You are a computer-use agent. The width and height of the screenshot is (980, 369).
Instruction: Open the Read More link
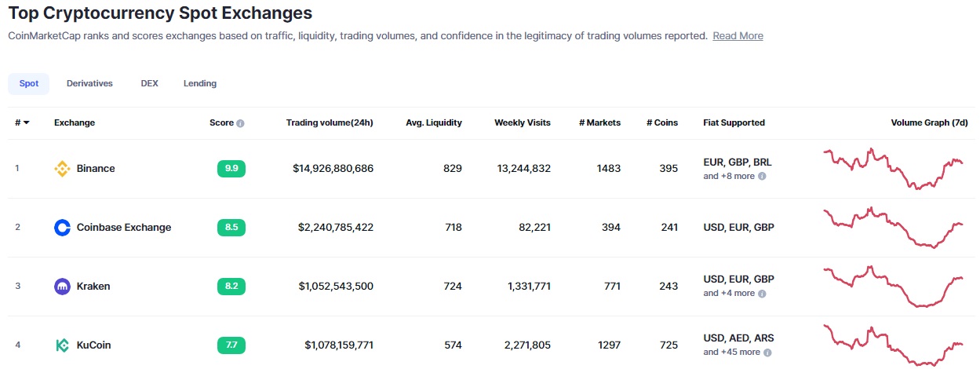[x=738, y=36]
